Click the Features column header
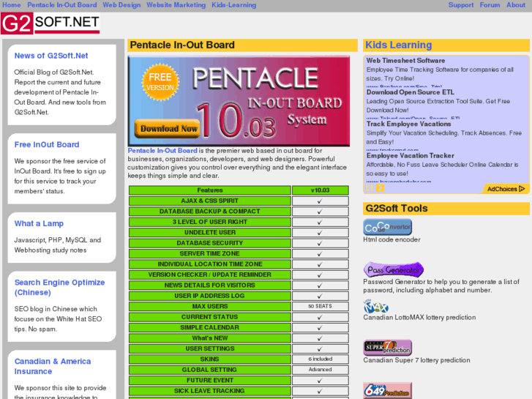Viewport: 532px width, 399px height. tap(210, 190)
